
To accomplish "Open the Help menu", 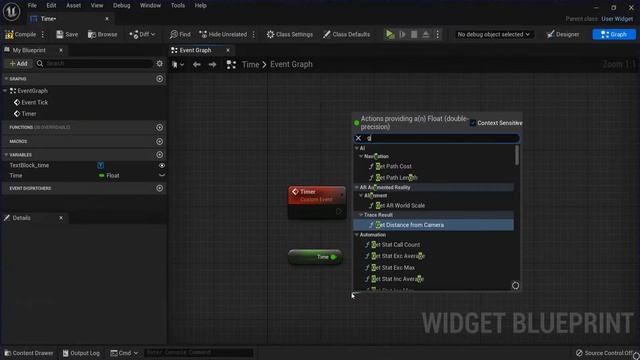I will pos(200,5).
